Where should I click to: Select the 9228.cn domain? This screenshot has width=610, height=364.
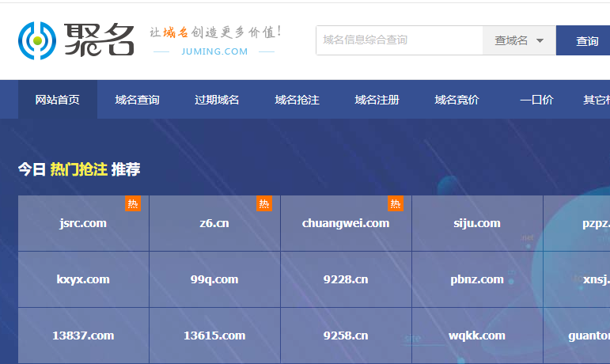(x=346, y=279)
